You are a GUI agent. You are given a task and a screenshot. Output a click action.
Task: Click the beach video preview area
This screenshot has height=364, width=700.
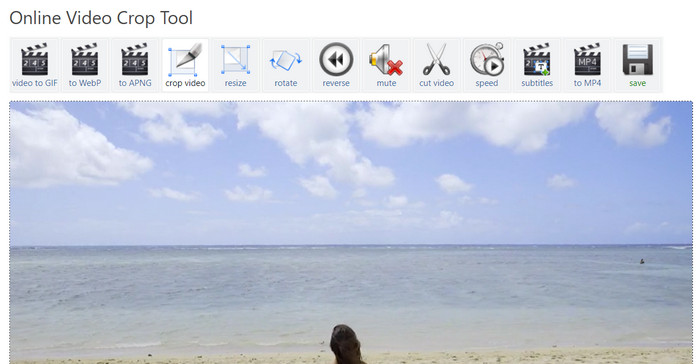click(x=351, y=232)
